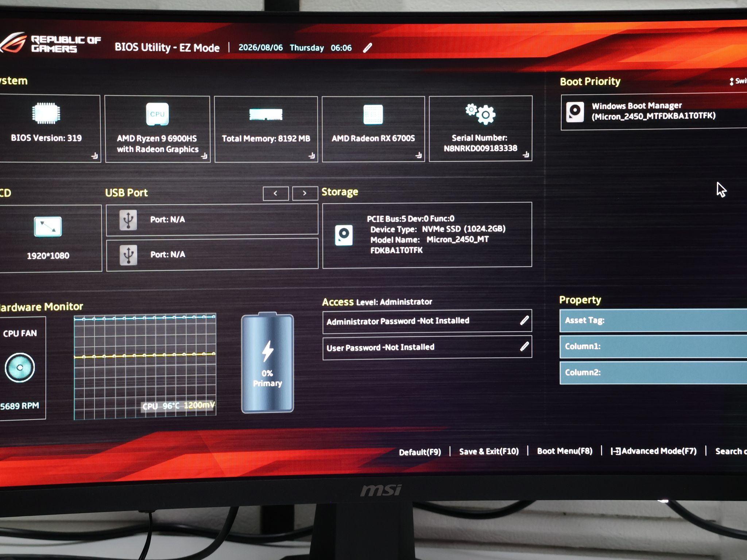Click the CPU icon above AMD Ryzen 9
Image resolution: width=747 pixels, height=560 pixels.
(157, 114)
